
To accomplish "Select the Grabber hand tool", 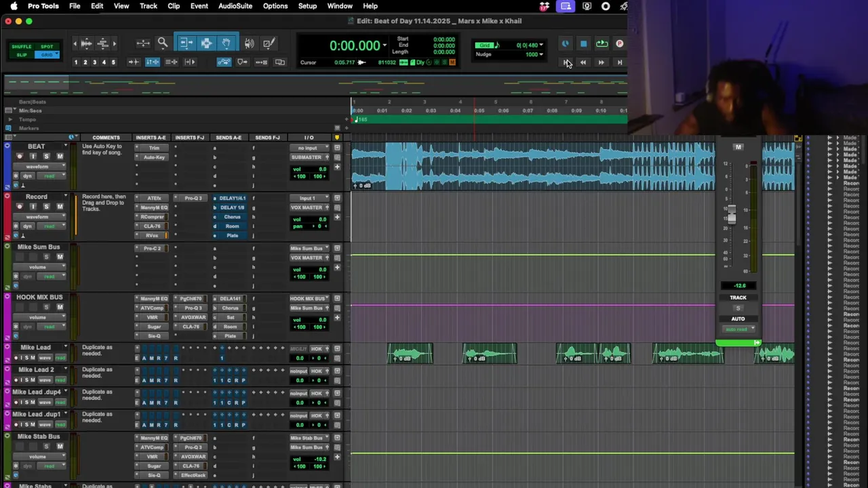I will [x=226, y=43].
